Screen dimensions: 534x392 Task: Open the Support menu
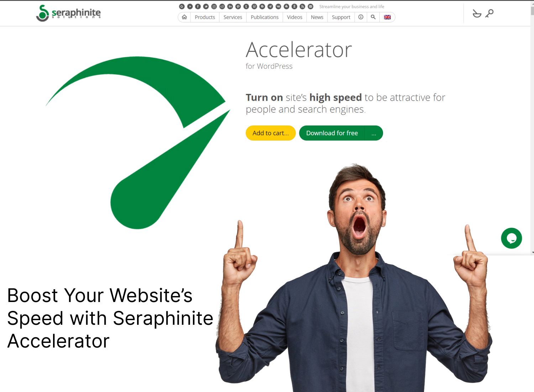coord(341,17)
